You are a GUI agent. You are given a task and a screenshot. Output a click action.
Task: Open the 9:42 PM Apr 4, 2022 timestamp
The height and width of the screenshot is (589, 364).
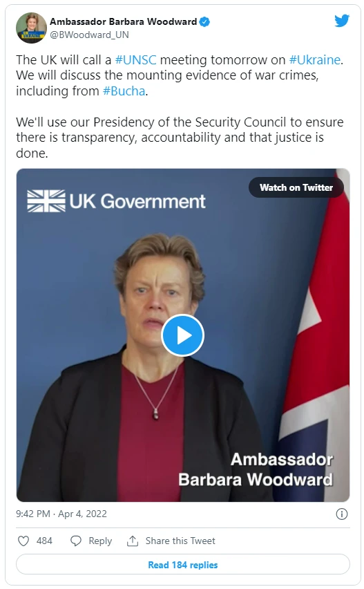point(61,514)
